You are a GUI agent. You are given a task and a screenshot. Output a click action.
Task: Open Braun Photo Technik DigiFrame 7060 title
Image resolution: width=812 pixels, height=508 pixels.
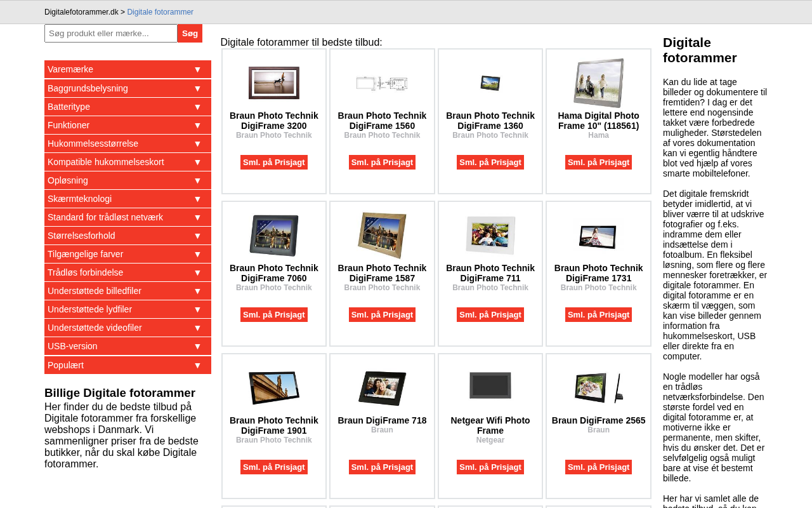[274, 273]
